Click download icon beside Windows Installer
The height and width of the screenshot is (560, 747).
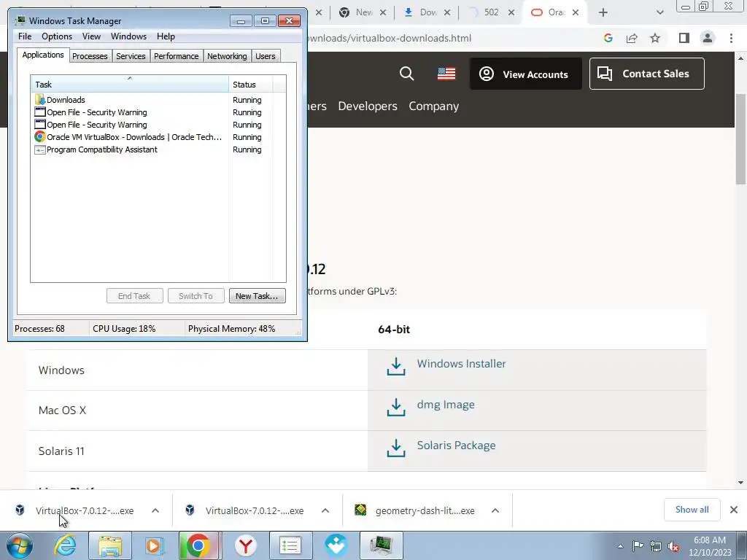tap(396, 366)
